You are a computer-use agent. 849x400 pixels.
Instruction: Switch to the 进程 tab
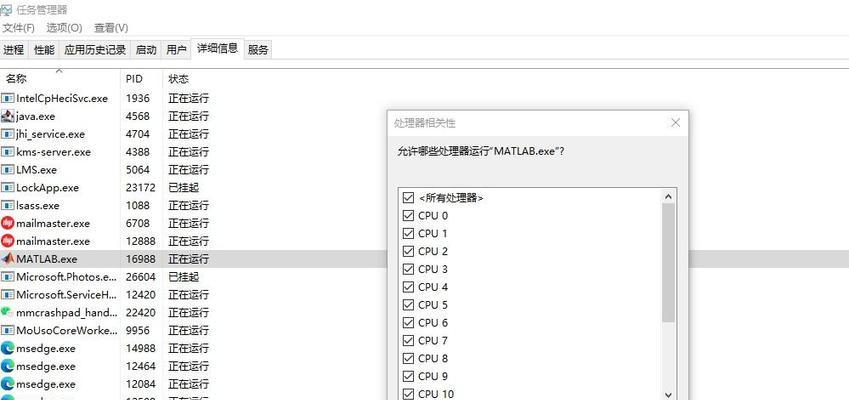(14, 50)
